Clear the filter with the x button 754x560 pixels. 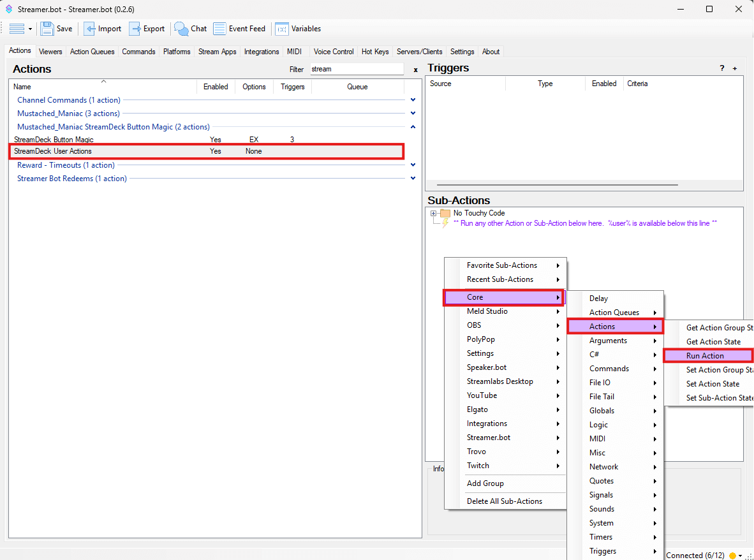(415, 70)
